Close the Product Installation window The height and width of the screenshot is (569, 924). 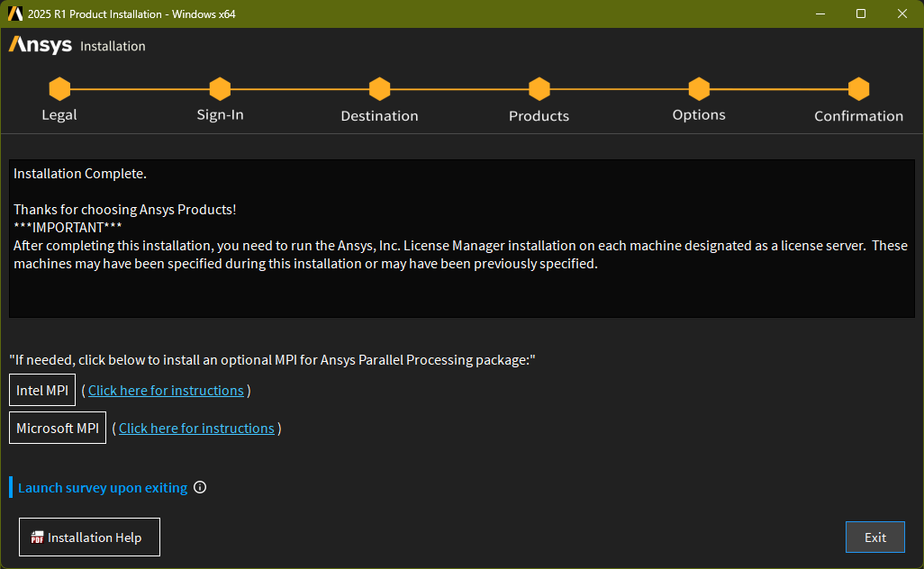pos(902,14)
